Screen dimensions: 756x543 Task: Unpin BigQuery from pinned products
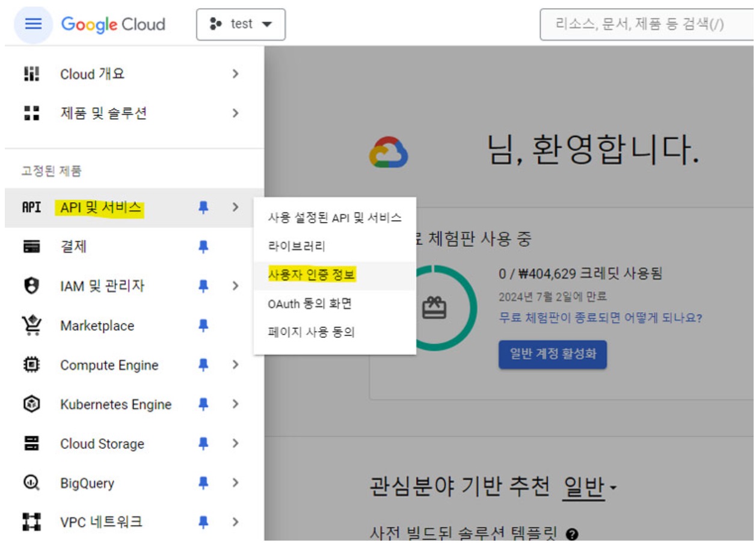tap(203, 483)
